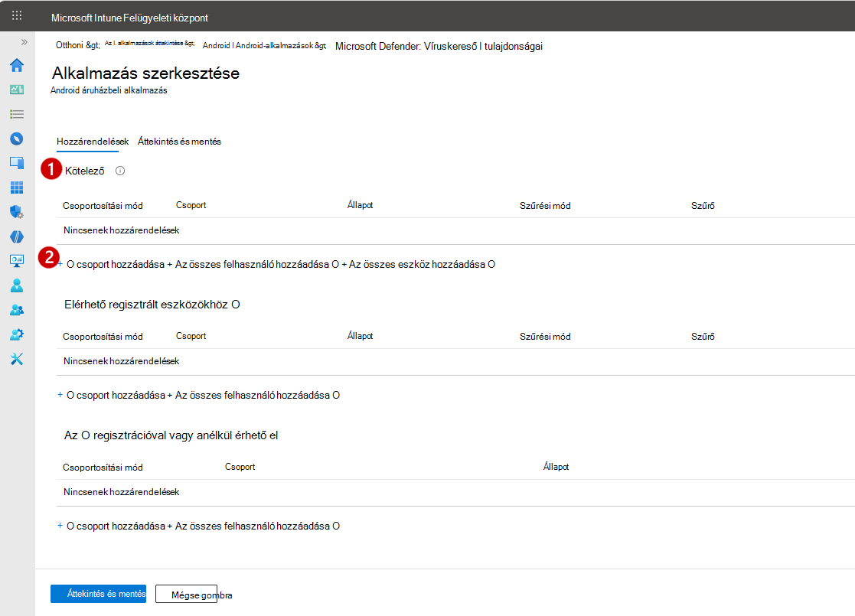855x616 pixels.
Task: Add group under Elérhető regisztrált eszközökhöz
Action: pyautogui.click(x=111, y=395)
